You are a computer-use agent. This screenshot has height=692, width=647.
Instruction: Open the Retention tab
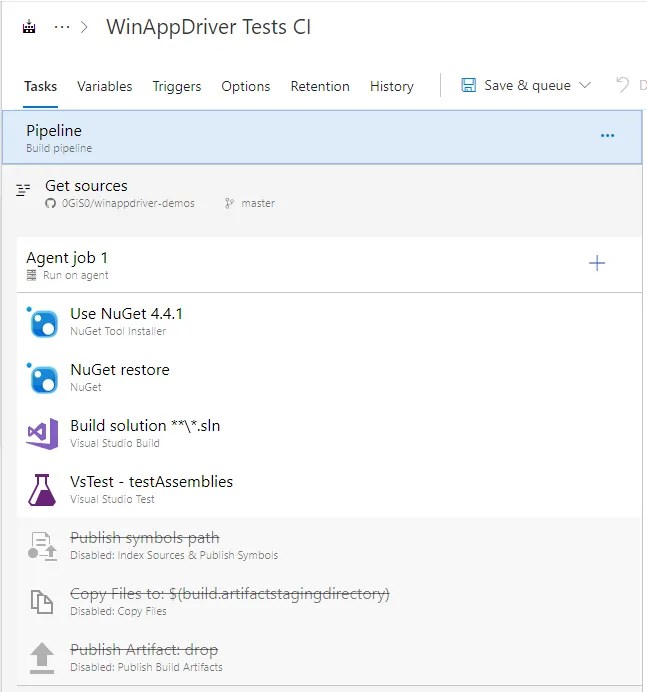[x=320, y=86]
